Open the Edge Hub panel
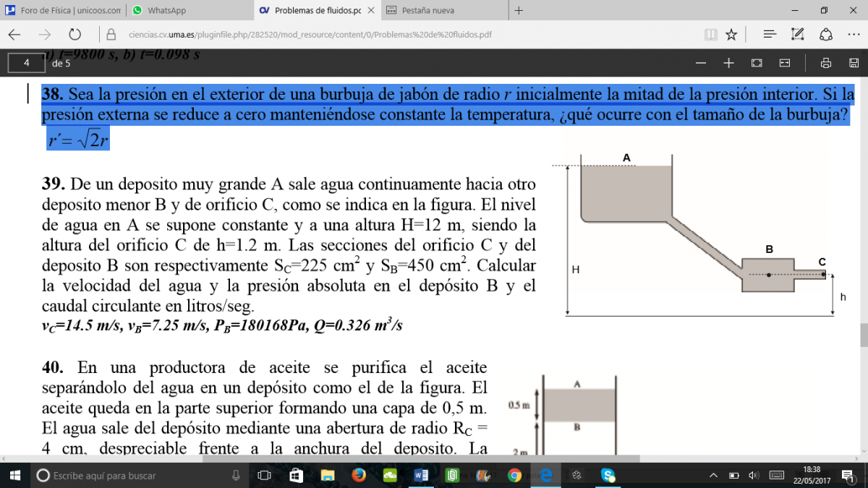The height and width of the screenshot is (488, 868). point(770,34)
